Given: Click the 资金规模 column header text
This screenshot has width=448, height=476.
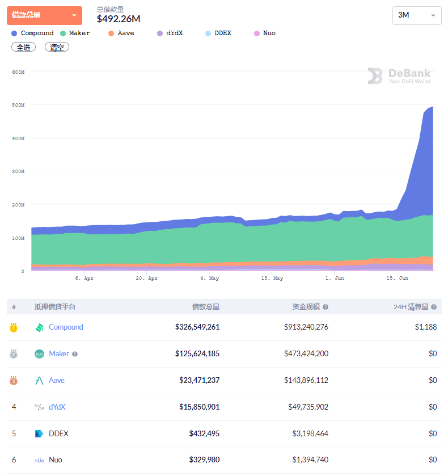Looking at the screenshot, I should [306, 307].
